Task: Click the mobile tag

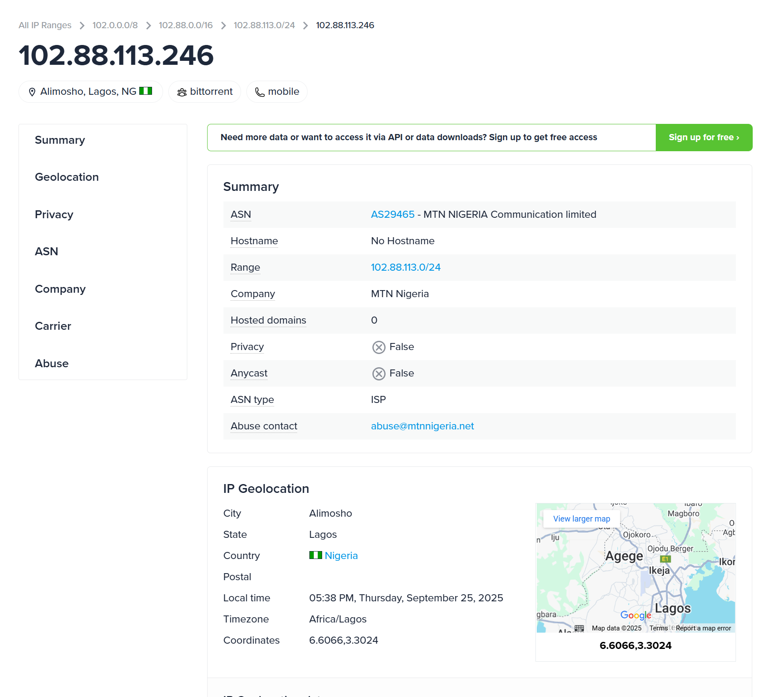Action: point(277,92)
